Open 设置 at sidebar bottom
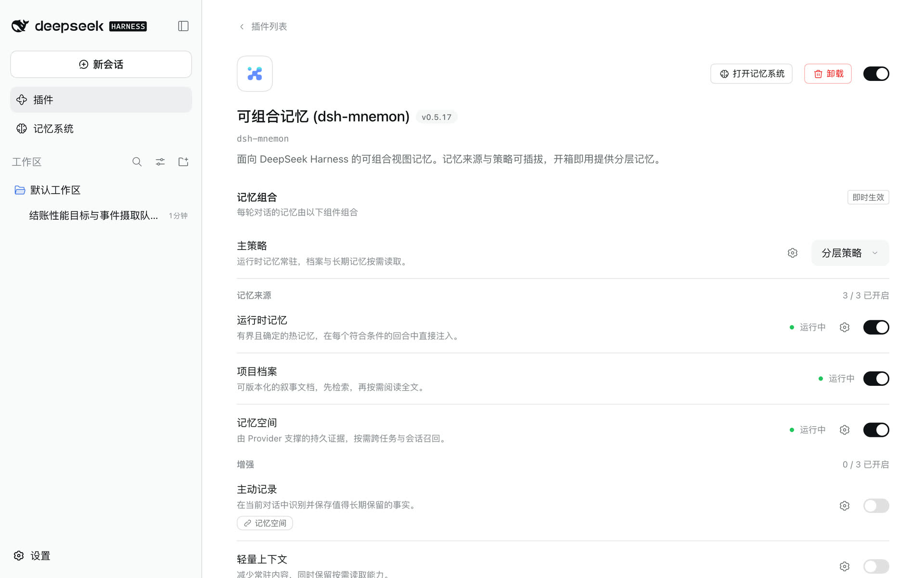Viewport: 924px width, 578px height. tap(32, 556)
